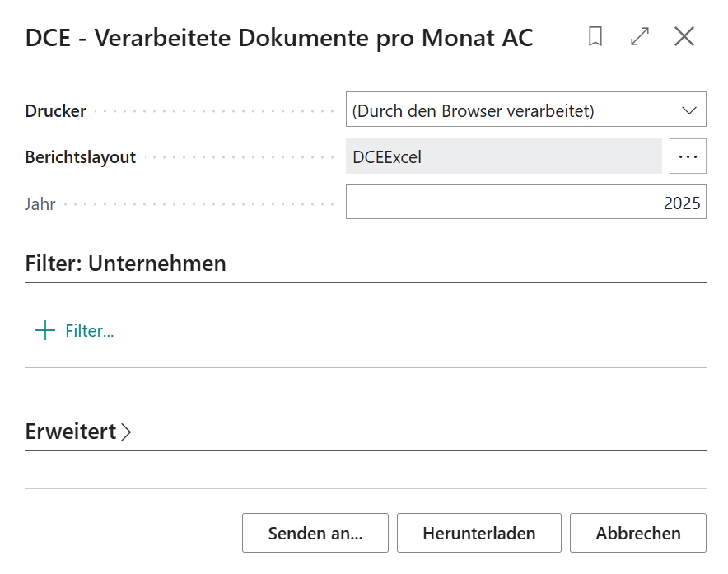
Task: Click the Senden an... button
Action: [x=315, y=533]
